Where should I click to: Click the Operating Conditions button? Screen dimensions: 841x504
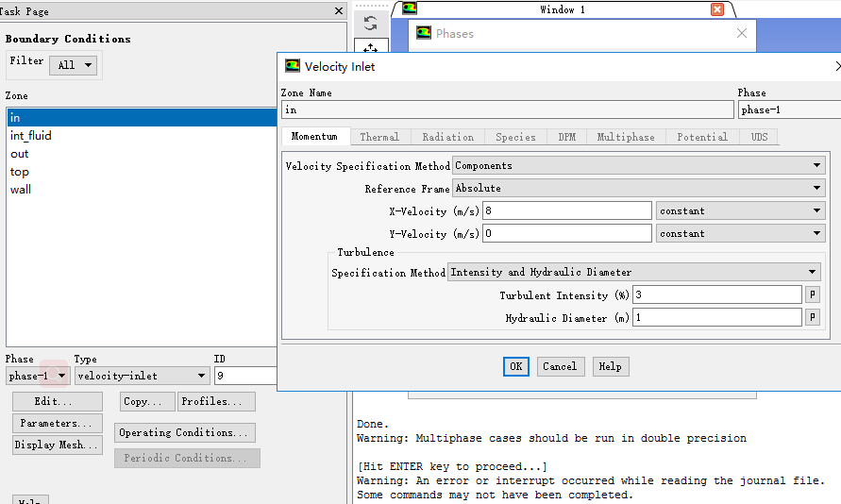pyautogui.click(x=185, y=433)
